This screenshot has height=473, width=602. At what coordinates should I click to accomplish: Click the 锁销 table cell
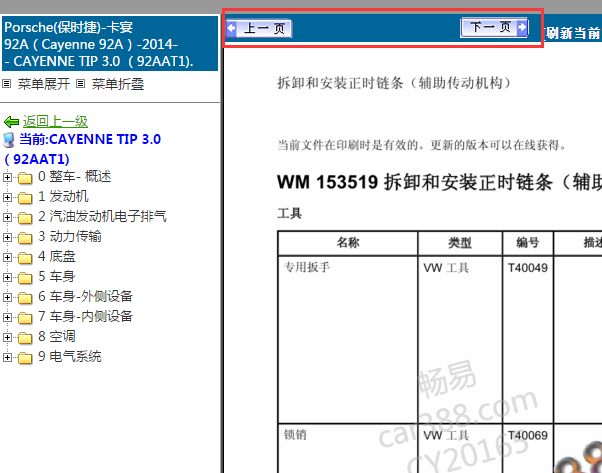(348, 449)
